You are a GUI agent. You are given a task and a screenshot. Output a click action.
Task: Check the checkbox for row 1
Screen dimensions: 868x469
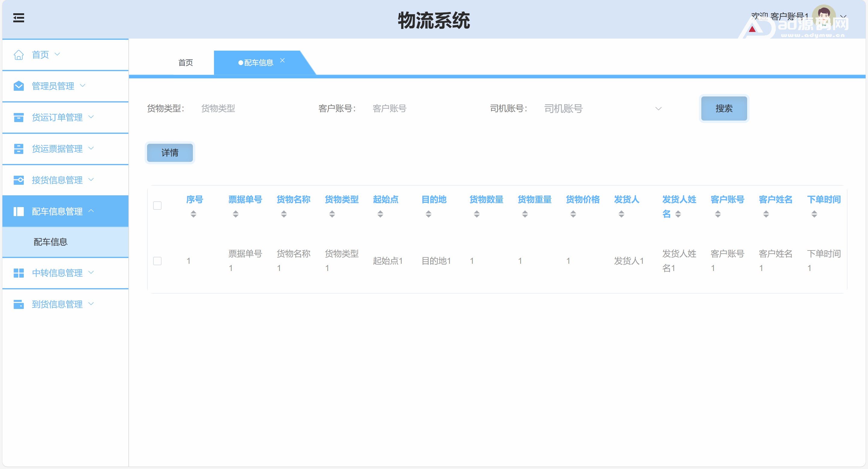click(157, 261)
